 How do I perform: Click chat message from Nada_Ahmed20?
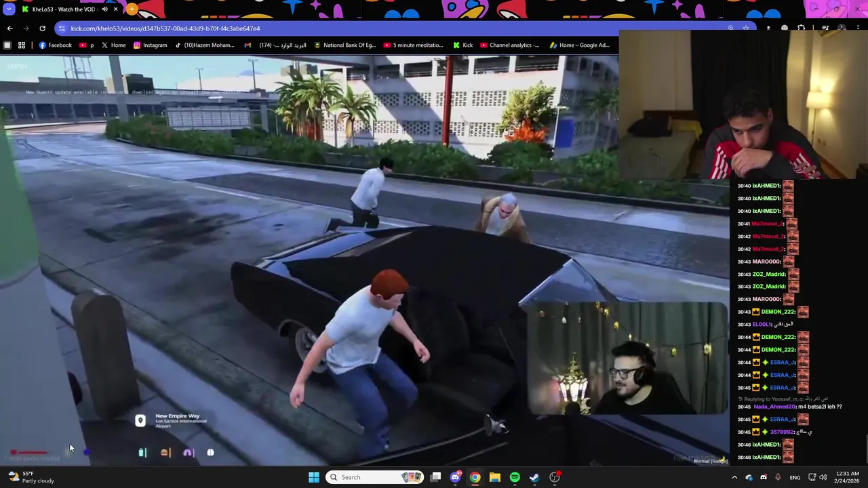tap(790, 407)
